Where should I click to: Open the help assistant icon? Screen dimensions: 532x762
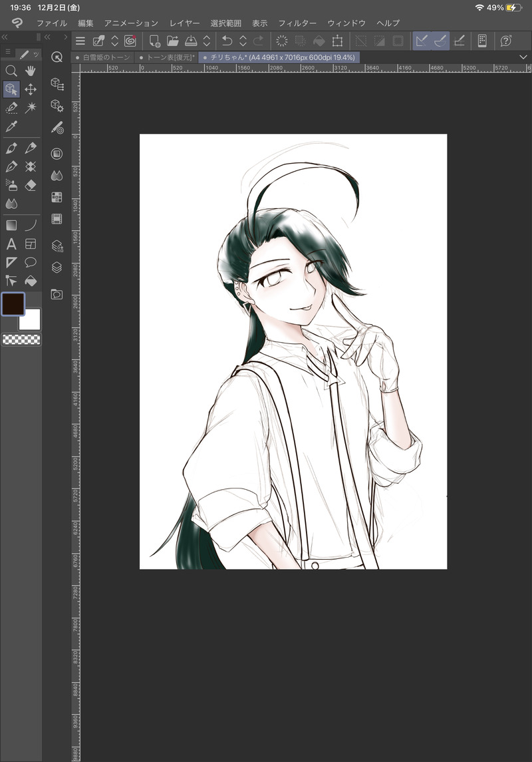tap(506, 41)
